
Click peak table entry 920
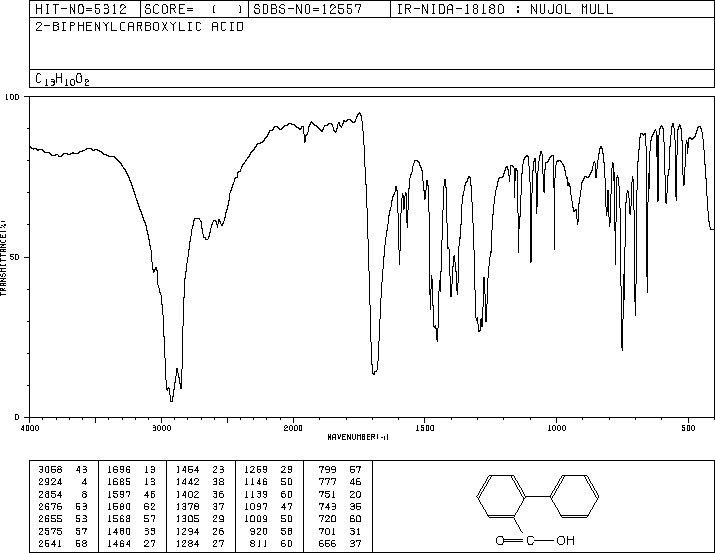[259, 532]
